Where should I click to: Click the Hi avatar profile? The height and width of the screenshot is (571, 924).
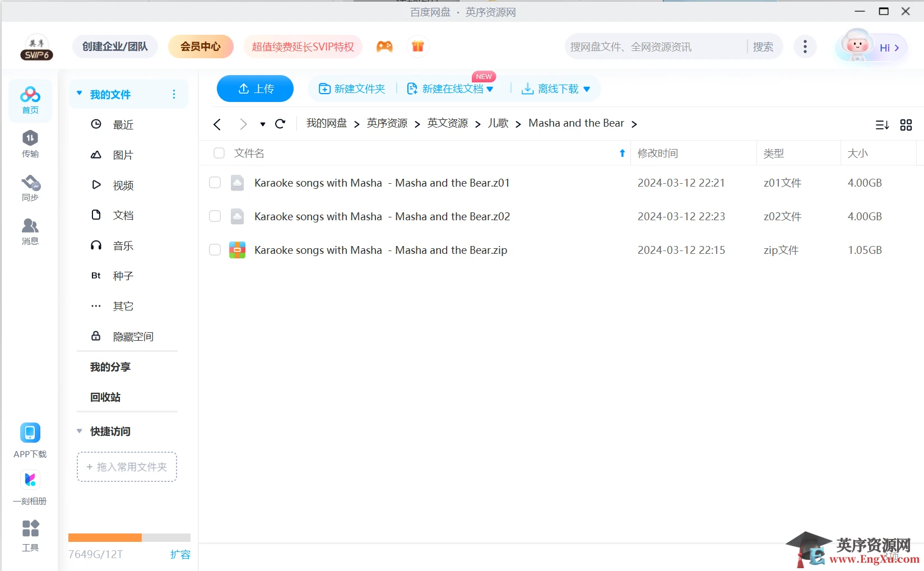click(871, 47)
